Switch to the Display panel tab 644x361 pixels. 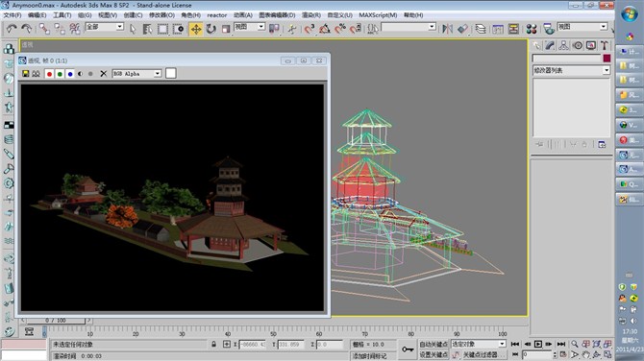[x=591, y=45]
